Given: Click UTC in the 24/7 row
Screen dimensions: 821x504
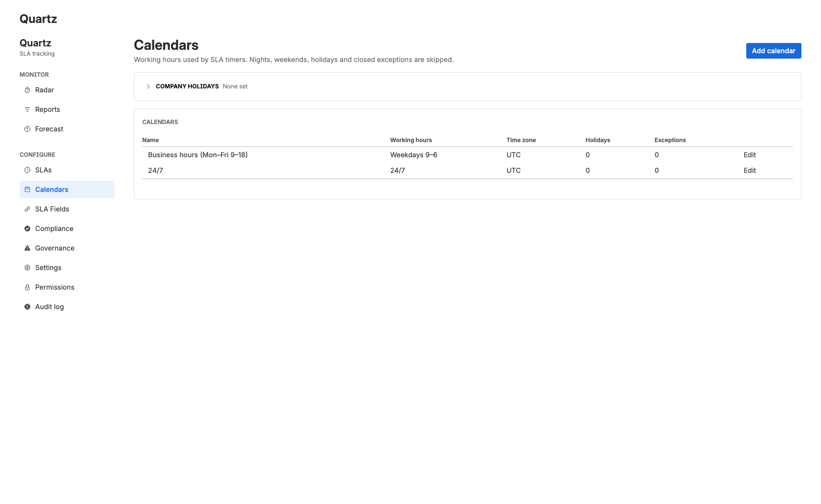Looking at the screenshot, I should click(514, 170).
